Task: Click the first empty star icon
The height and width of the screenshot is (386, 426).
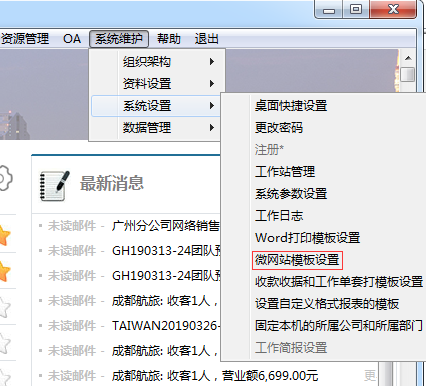Action: click(x=5, y=307)
